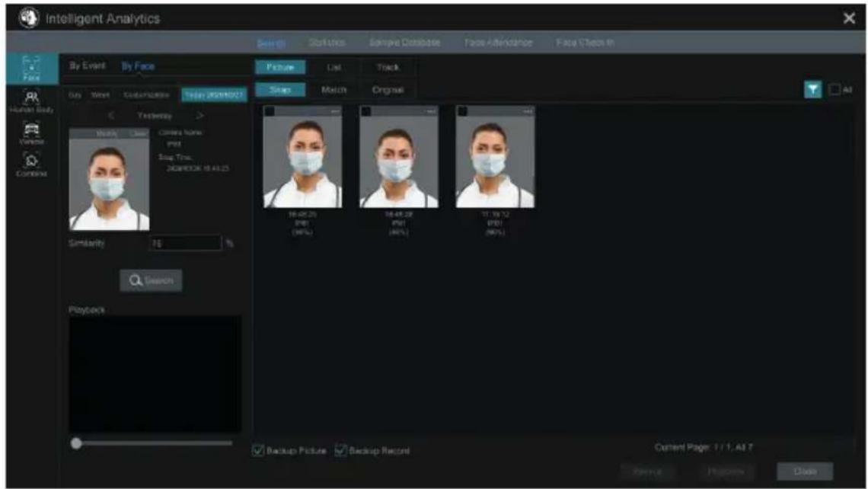Open the Combine search category
868x489 pixels.
point(31,165)
